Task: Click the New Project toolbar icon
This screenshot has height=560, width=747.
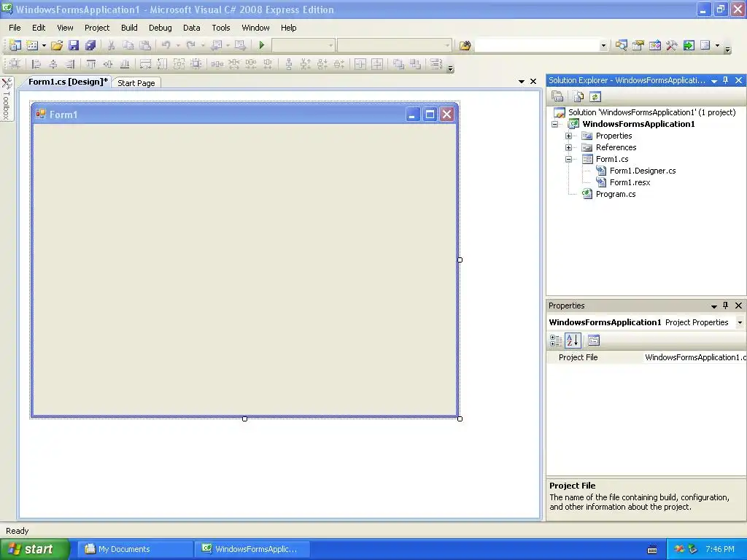Action: click(15, 45)
